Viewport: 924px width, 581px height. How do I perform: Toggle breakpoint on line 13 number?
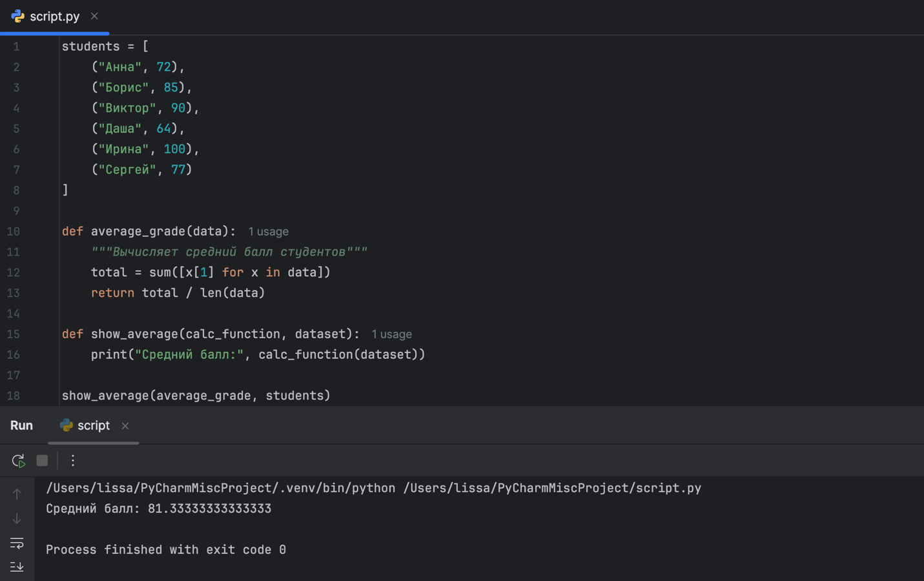pyautogui.click(x=14, y=293)
